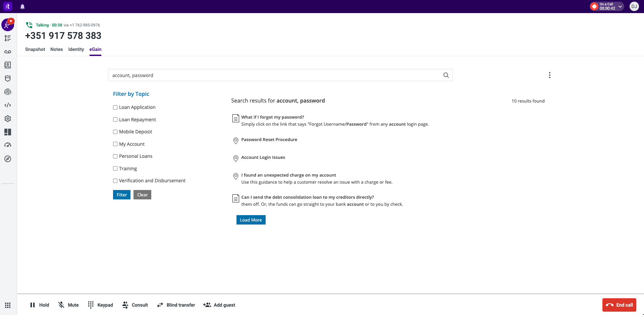
Task: Switch to the Notes tab
Action: click(56, 49)
